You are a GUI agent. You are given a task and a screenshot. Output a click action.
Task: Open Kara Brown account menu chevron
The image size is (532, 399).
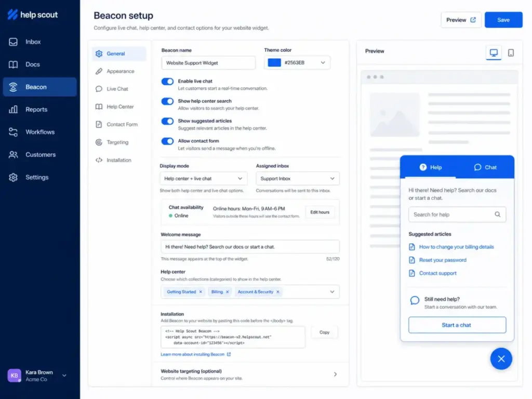[x=64, y=375]
